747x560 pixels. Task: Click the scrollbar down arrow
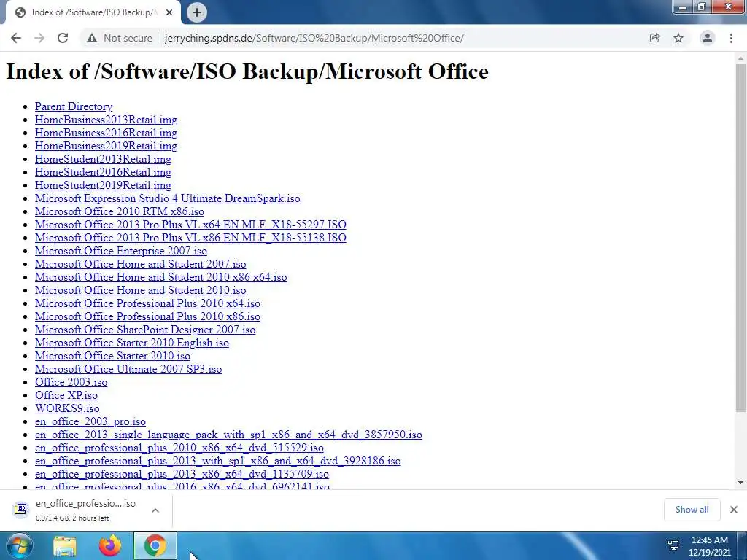pos(740,483)
